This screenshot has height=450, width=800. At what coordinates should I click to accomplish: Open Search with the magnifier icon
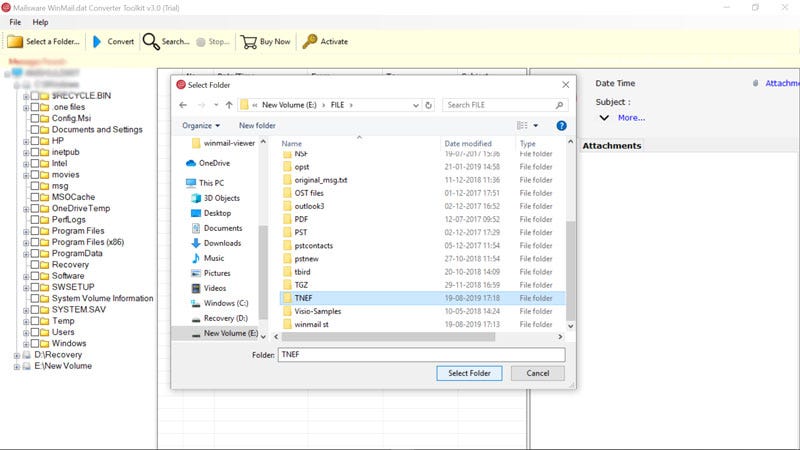151,42
